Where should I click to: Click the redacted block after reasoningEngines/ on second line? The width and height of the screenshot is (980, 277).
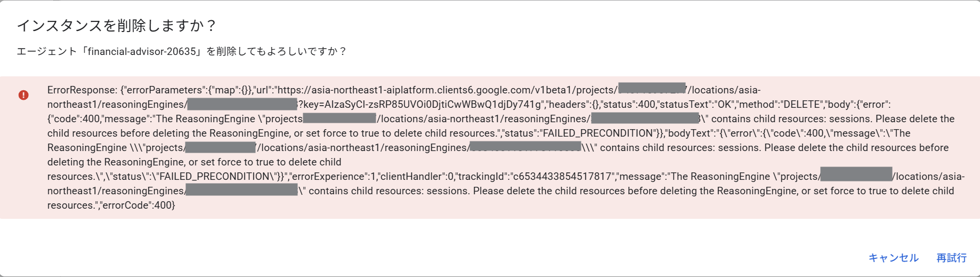(x=242, y=104)
